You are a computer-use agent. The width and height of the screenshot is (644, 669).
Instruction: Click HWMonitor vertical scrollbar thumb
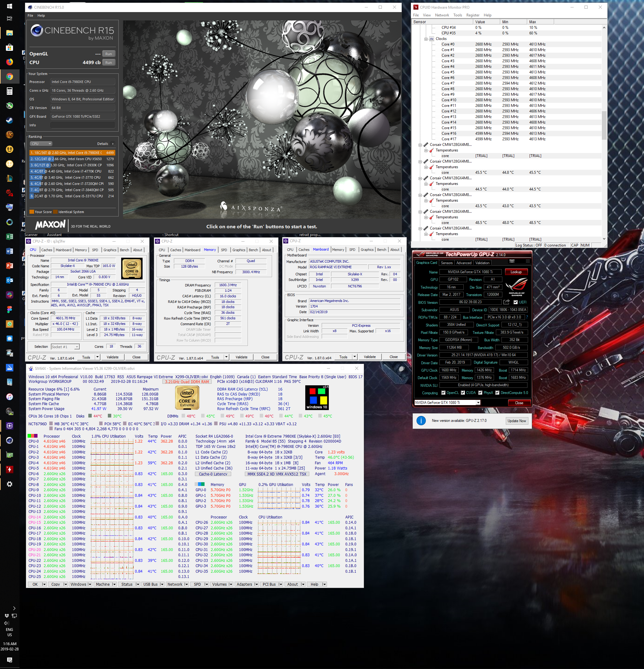pyautogui.click(x=604, y=126)
